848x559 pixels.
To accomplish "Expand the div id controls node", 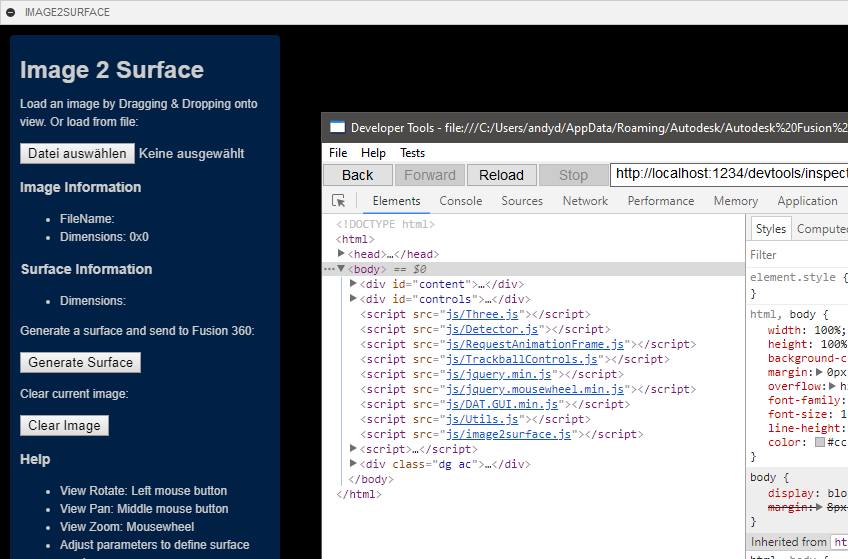I will pos(353,298).
